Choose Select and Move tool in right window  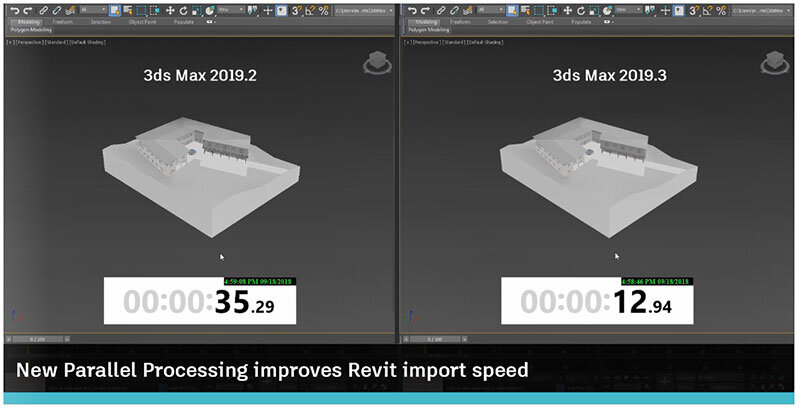pos(567,11)
